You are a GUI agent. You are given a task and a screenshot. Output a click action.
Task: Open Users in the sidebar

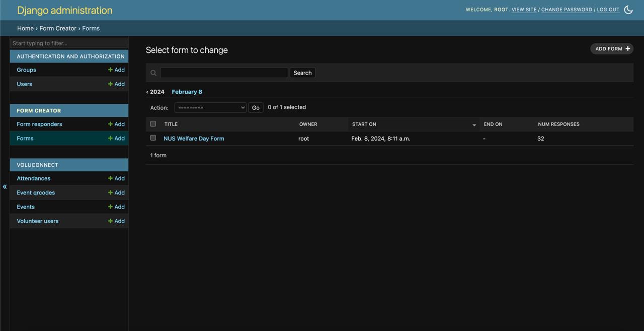24,84
